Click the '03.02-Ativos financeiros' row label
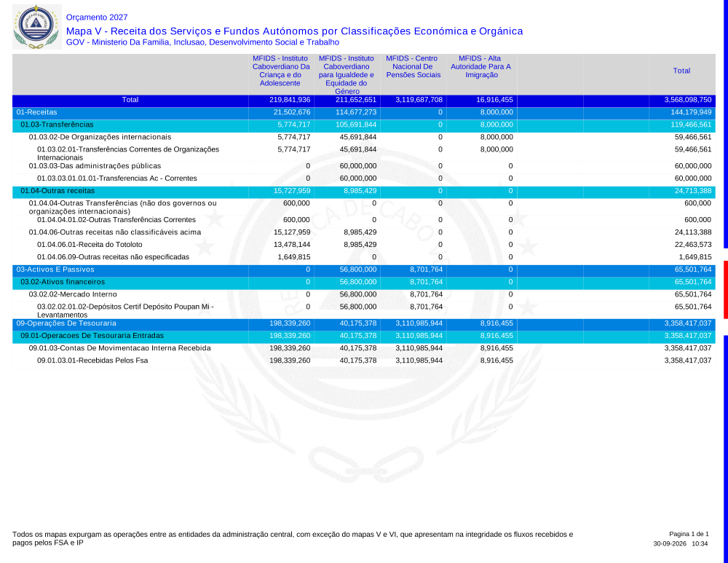Viewport: 728px width, 563px height. 63,282
